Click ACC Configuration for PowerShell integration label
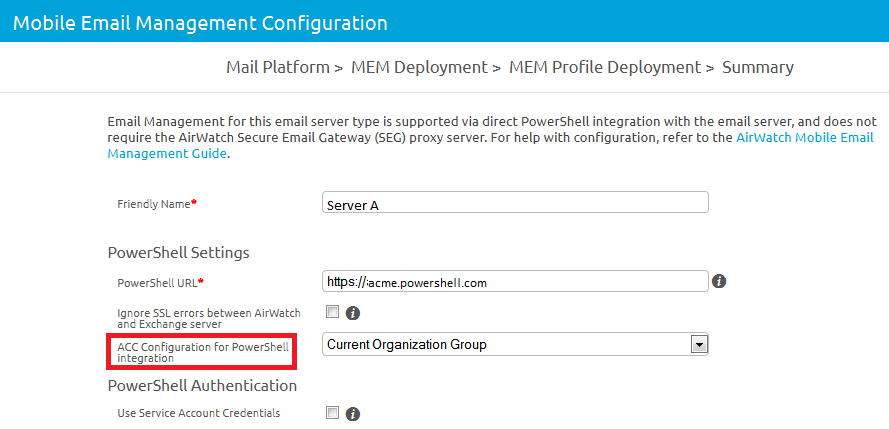Screen dimensions: 889x429 point(203,352)
